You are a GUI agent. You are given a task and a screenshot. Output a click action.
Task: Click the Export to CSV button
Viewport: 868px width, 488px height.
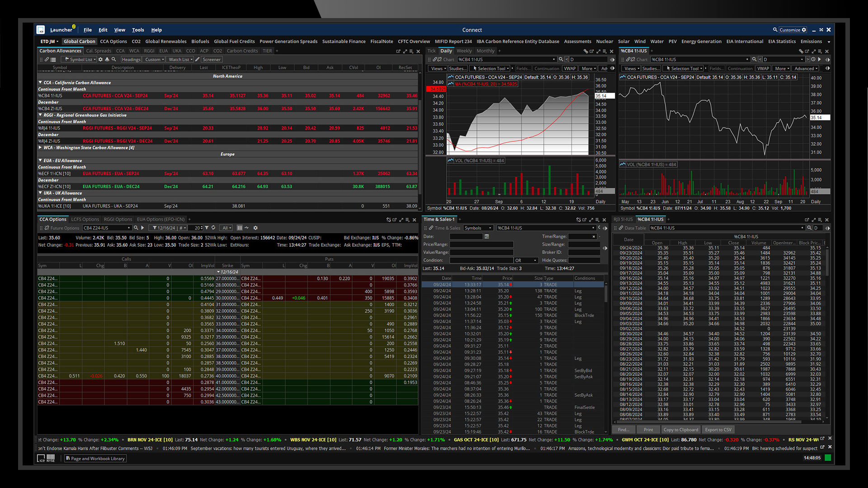point(718,430)
